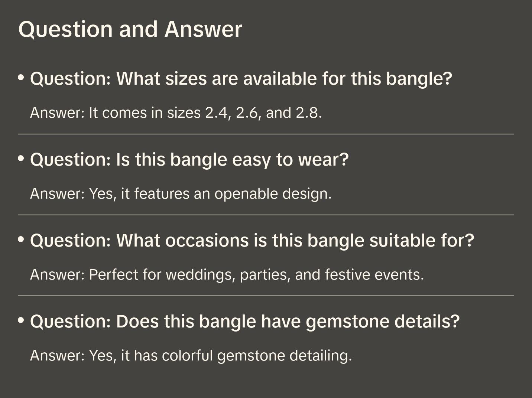
Task: Click the bullet before the sizes question
Action: click(x=21, y=78)
